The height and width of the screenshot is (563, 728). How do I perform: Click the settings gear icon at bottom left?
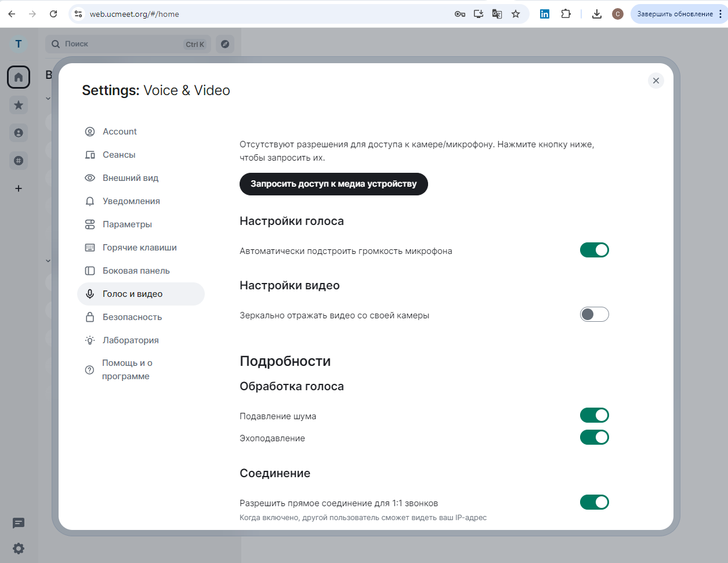pyautogui.click(x=19, y=549)
